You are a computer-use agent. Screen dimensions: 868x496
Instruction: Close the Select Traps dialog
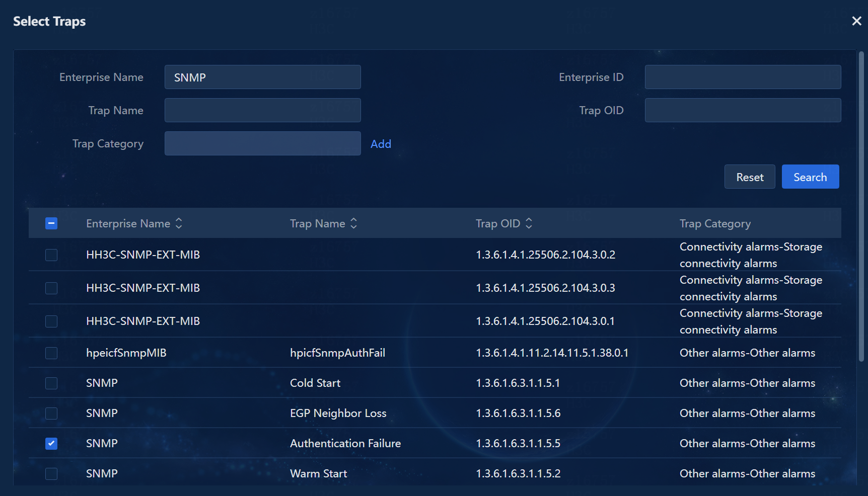pos(856,21)
